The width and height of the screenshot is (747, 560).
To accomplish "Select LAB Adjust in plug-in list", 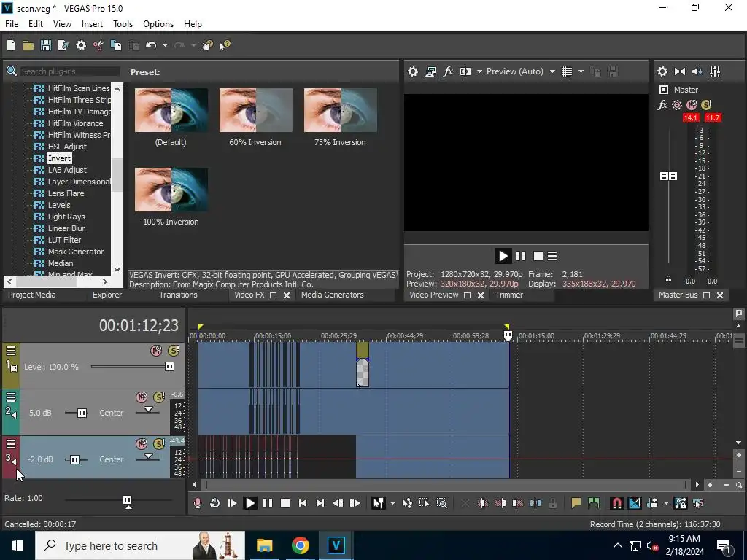I will [67, 170].
